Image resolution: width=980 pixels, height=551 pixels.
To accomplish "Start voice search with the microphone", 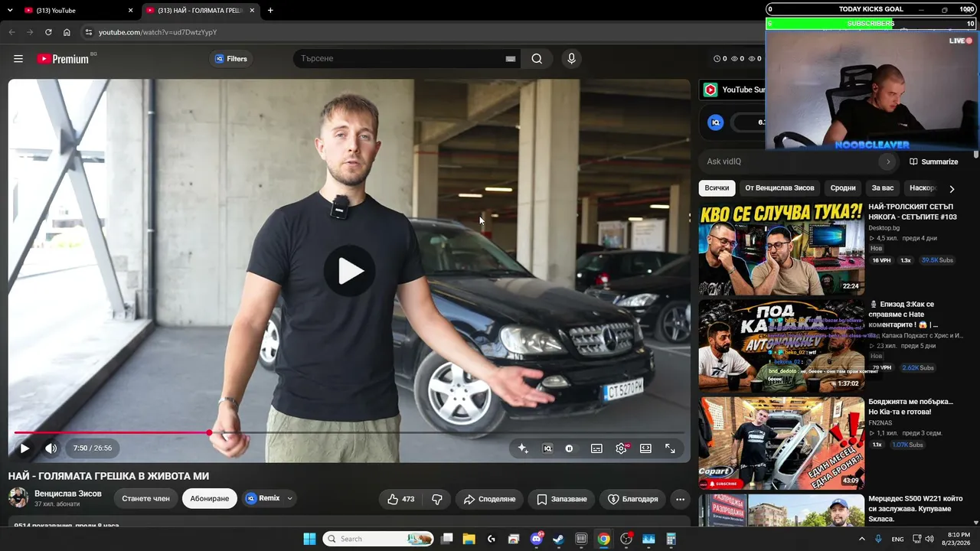I will (x=571, y=59).
